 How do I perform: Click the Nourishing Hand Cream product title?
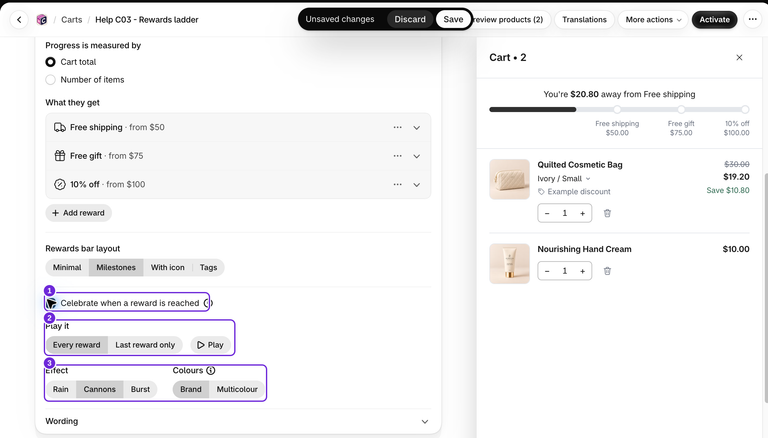coord(584,249)
